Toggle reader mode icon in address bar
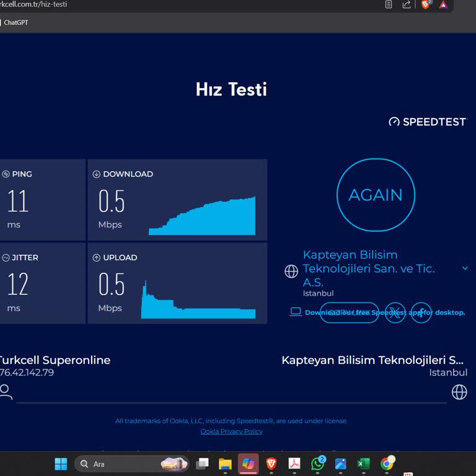The width and height of the screenshot is (476, 476). tap(389, 4)
